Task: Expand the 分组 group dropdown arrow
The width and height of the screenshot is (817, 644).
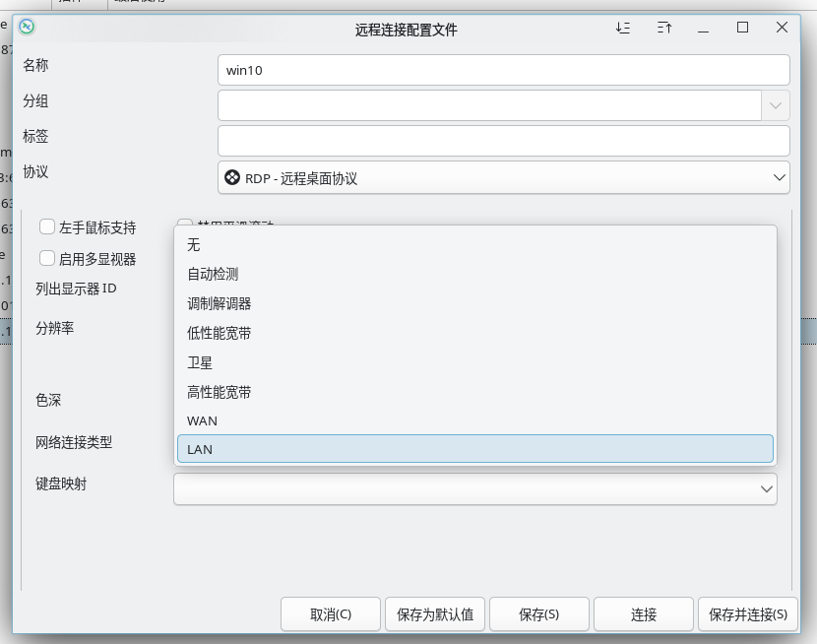Action: [776, 105]
